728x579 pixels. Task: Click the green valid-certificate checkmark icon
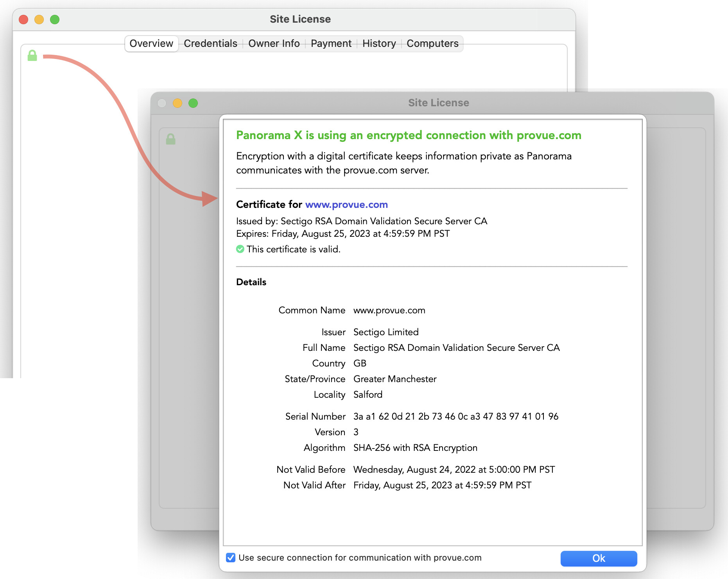[x=240, y=249]
